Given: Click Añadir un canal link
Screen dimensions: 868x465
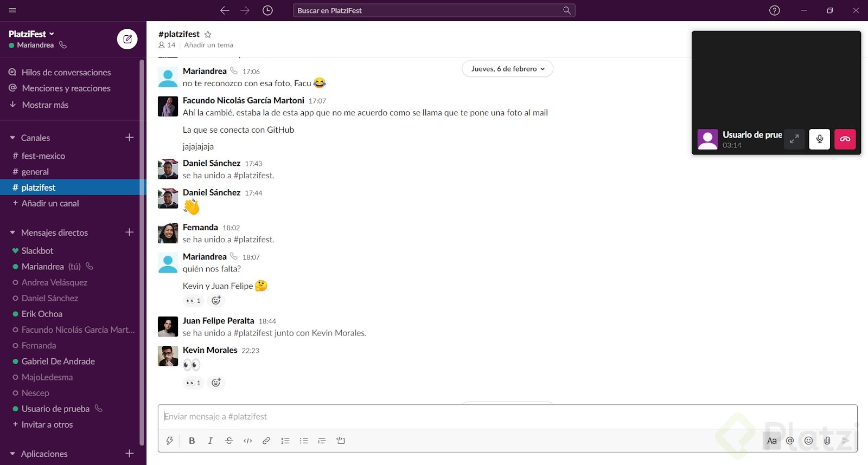Looking at the screenshot, I should [50, 203].
